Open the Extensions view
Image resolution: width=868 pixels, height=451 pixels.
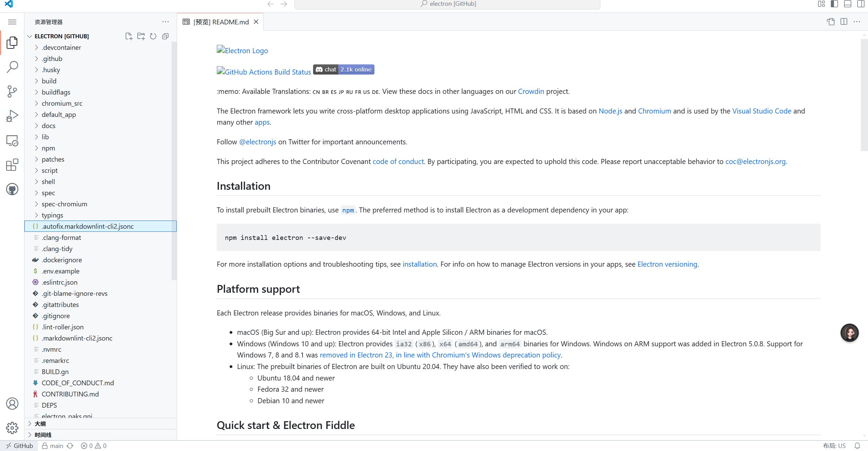pos(12,165)
